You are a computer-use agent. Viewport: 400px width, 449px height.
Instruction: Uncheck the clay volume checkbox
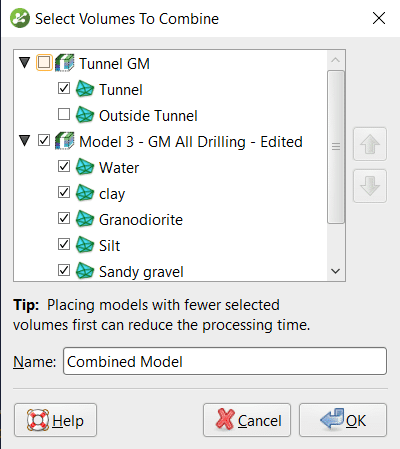[x=64, y=192]
